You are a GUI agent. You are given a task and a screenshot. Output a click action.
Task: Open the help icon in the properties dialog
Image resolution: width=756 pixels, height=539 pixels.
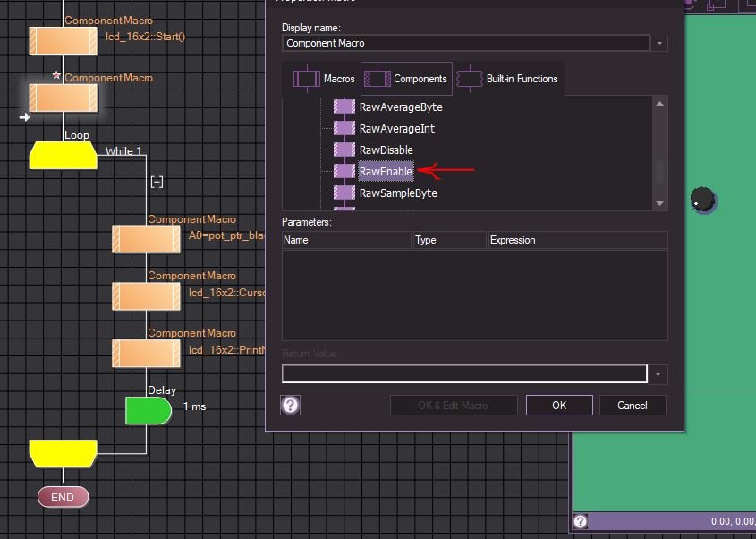click(290, 405)
